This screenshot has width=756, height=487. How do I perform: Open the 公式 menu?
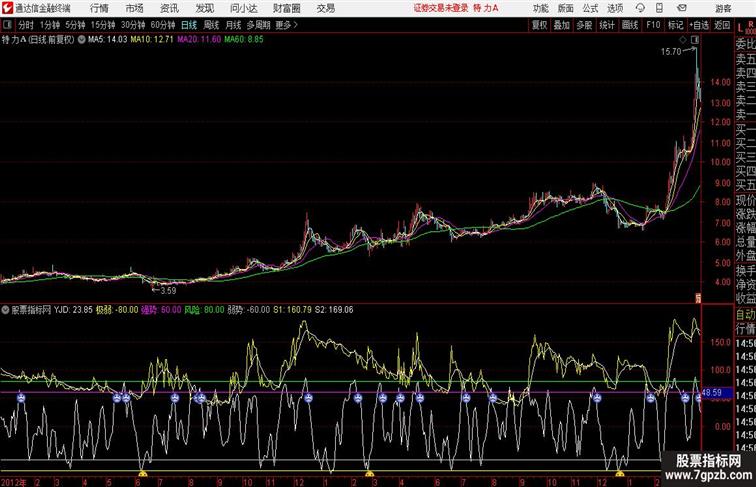590,8
